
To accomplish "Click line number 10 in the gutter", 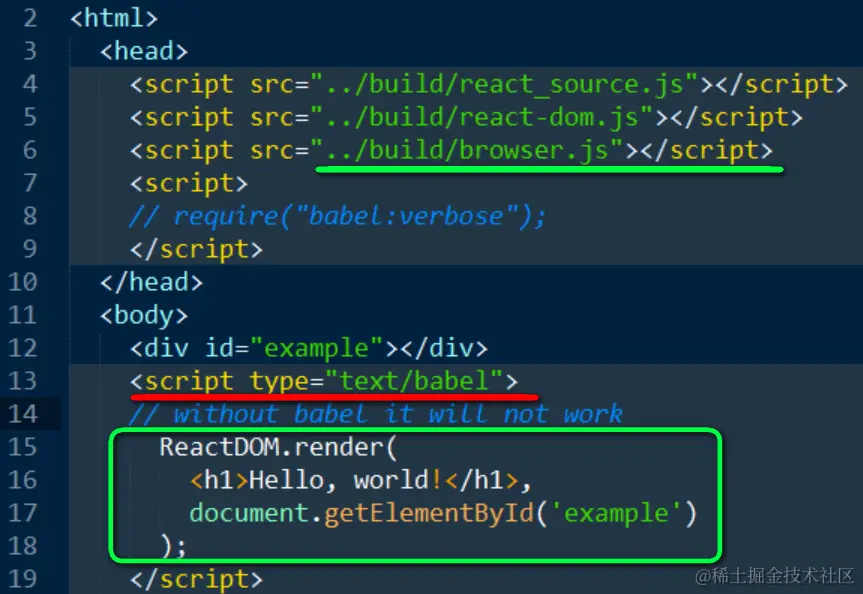I will coord(23,282).
